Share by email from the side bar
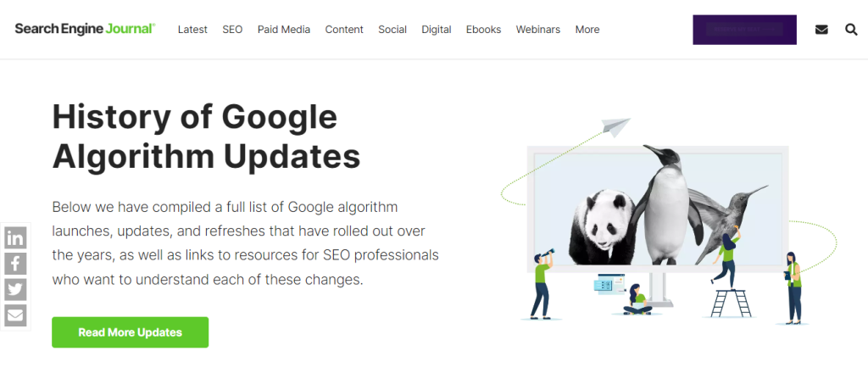The height and width of the screenshot is (390, 868). click(15, 315)
